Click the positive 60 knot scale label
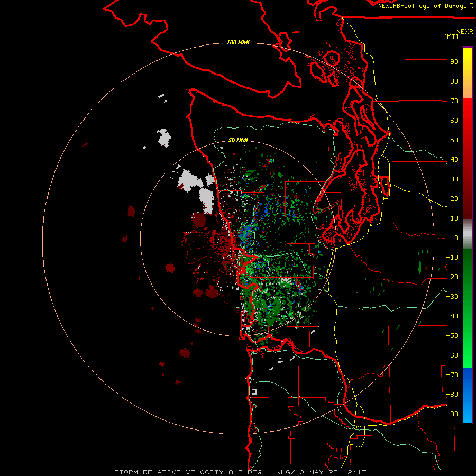476x476 pixels. 454,121
